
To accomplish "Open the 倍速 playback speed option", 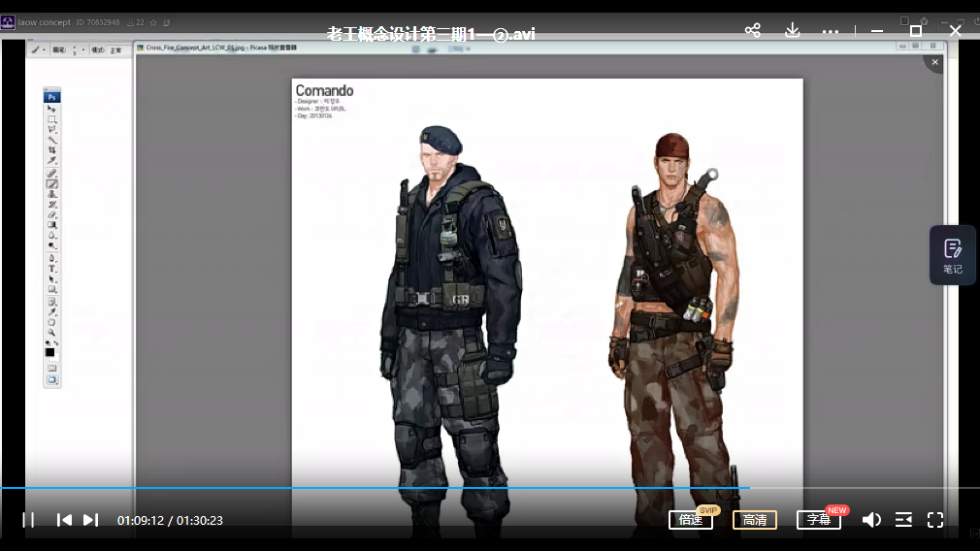I will [x=691, y=520].
